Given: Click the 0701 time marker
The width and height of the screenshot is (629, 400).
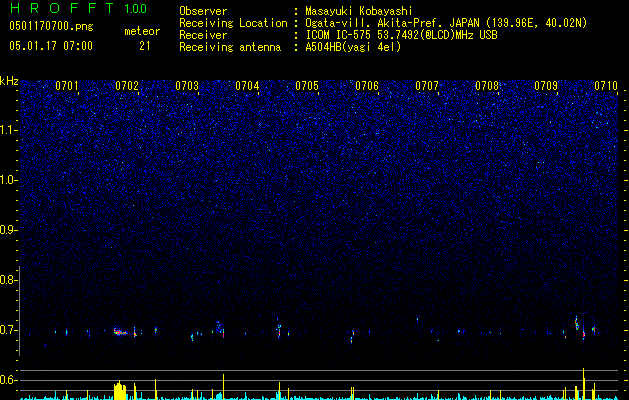Looking at the screenshot, I should 67,86.
